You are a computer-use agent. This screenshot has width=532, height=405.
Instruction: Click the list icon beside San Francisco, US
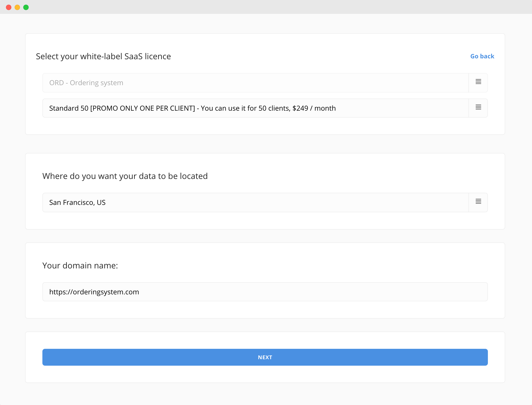click(x=478, y=202)
